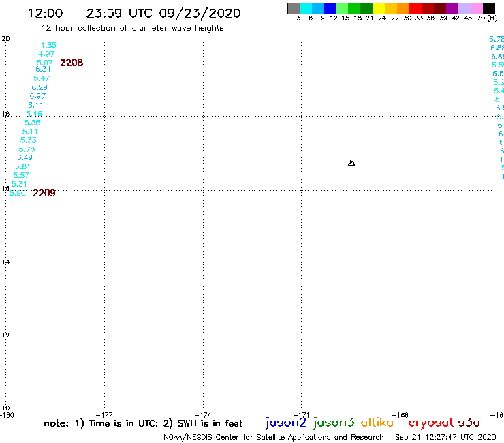Select the dark blue legend swatch

330,8
